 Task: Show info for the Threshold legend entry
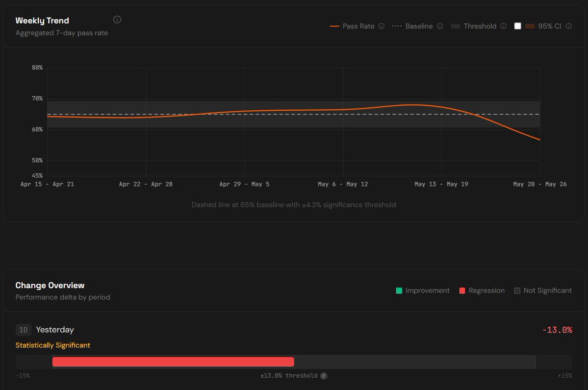[504, 26]
